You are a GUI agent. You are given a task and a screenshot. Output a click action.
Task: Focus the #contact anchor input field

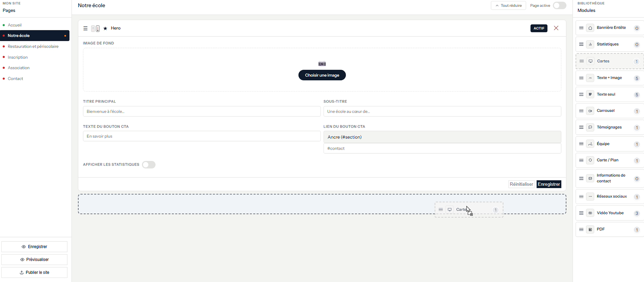(x=442, y=148)
